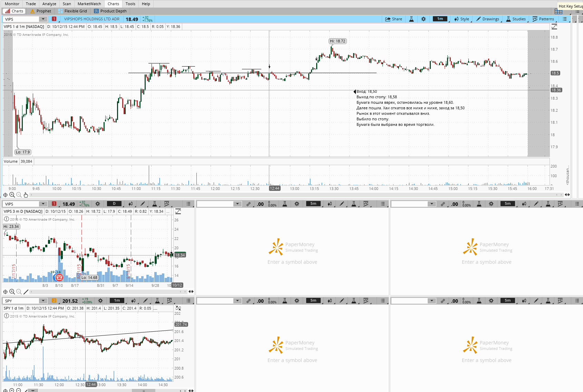583x392 pixels.
Task: Toggle the SPY chart price axis tools icon
Action: [178, 308]
